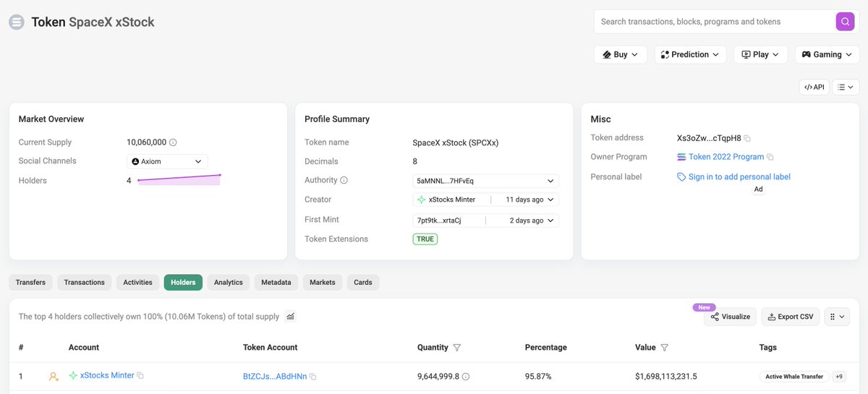This screenshot has width=868, height=394.
Task: Click the Authority info icon
Action: pos(344,180)
